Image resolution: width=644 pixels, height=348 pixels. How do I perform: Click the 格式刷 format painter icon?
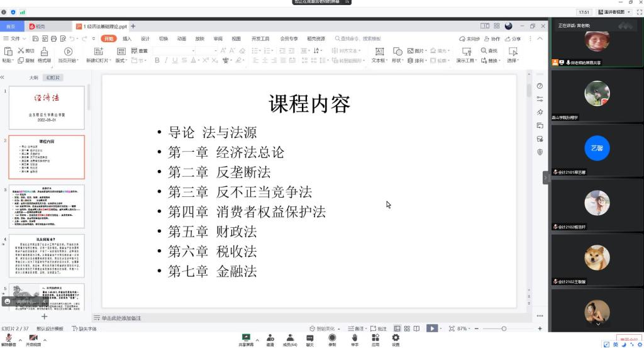[x=44, y=51]
